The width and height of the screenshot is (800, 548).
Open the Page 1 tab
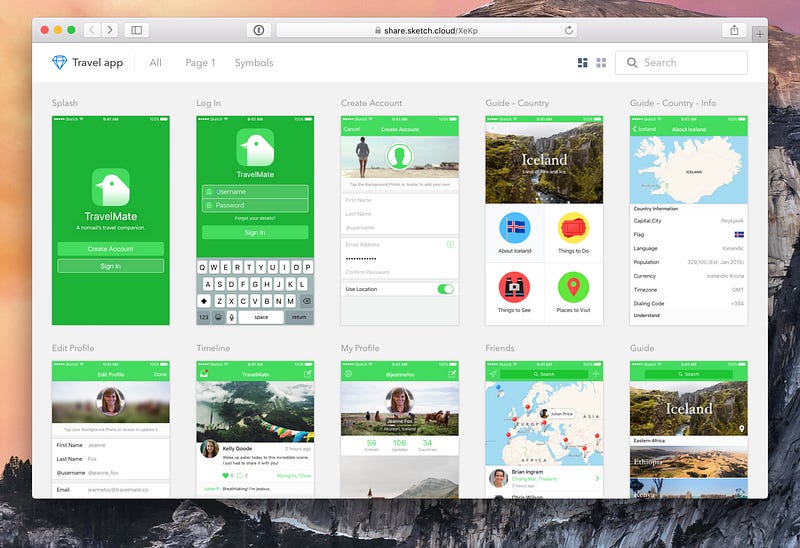click(x=200, y=63)
